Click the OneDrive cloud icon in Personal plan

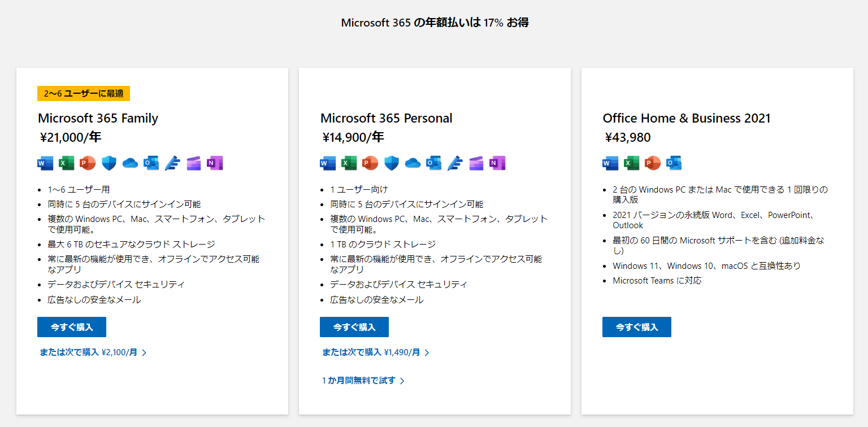click(x=413, y=163)
